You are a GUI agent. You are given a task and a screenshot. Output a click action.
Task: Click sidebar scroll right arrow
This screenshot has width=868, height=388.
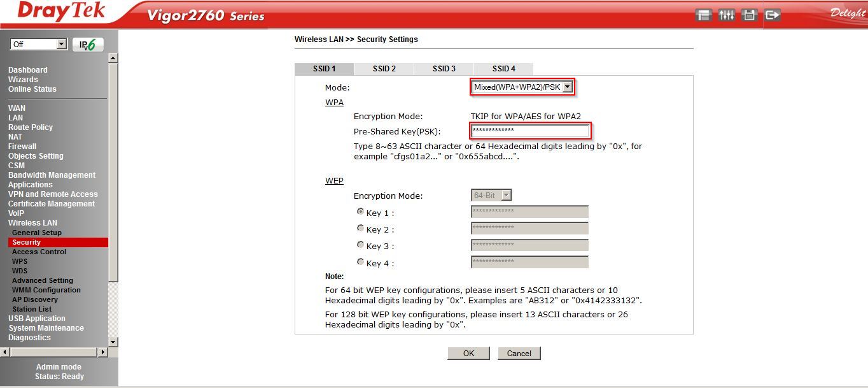102,352
